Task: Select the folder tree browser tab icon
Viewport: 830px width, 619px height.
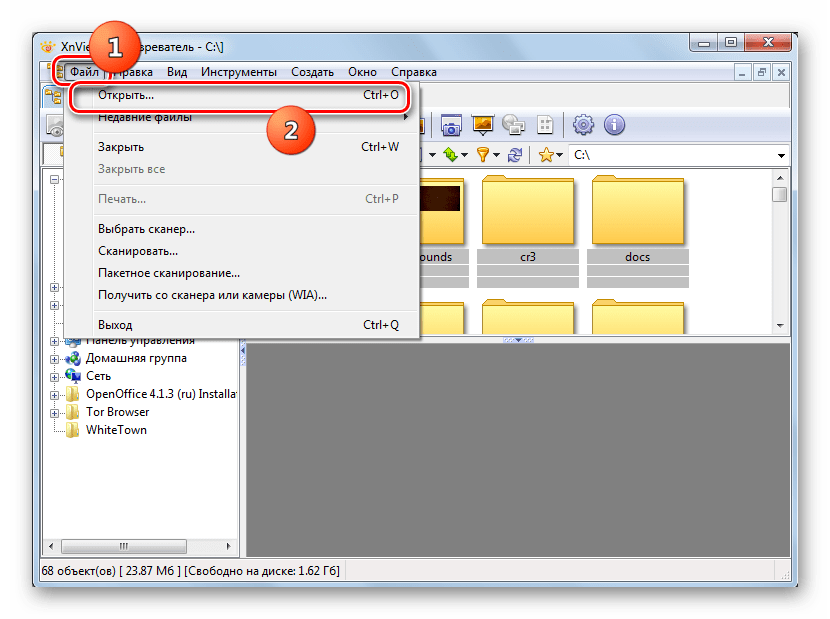Action: [x=53, y=96]
